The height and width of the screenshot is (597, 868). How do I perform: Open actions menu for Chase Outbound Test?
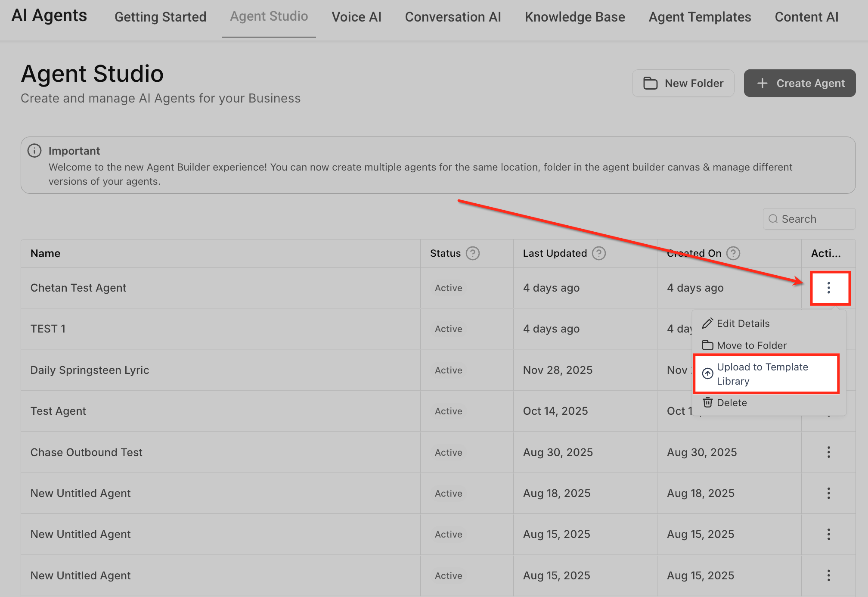(829, 452)
